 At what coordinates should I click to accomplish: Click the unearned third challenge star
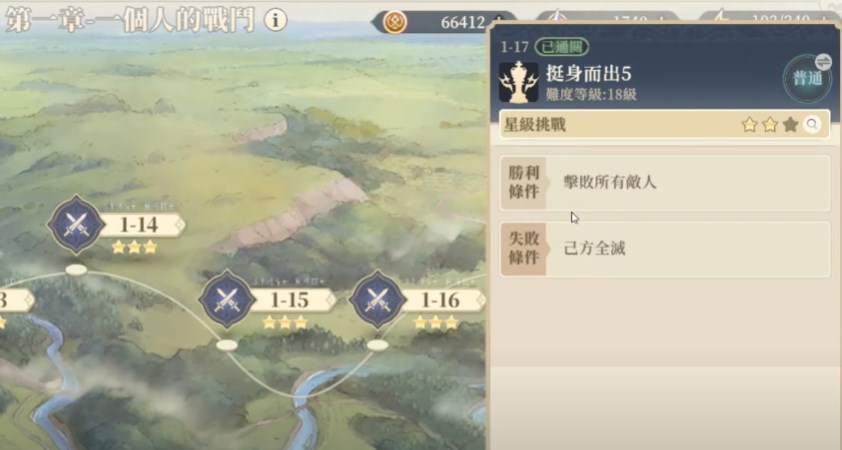[790, 125]
